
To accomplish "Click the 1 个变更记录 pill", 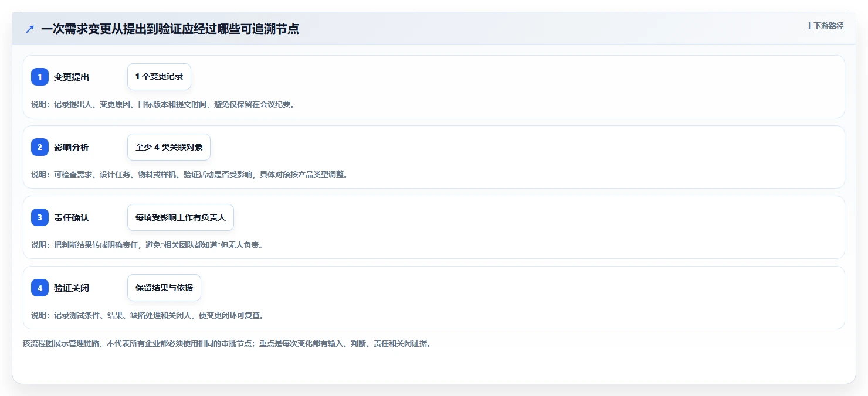I will tap(159, 77).
